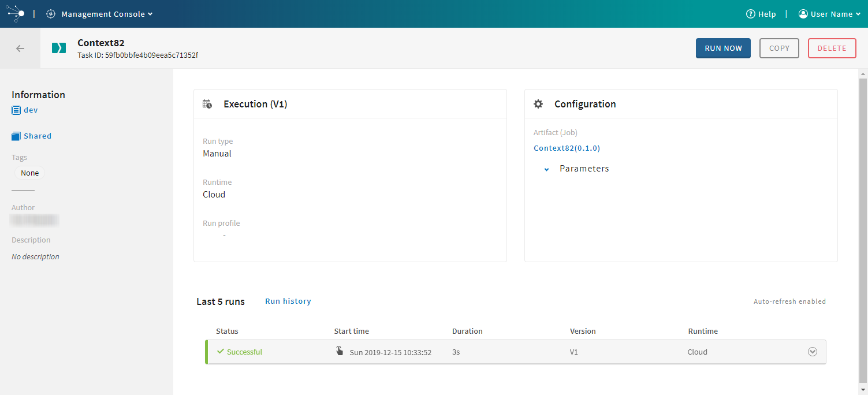Expand the Parameters section
The image size is (868, 395).
click(x=547, y=169)
